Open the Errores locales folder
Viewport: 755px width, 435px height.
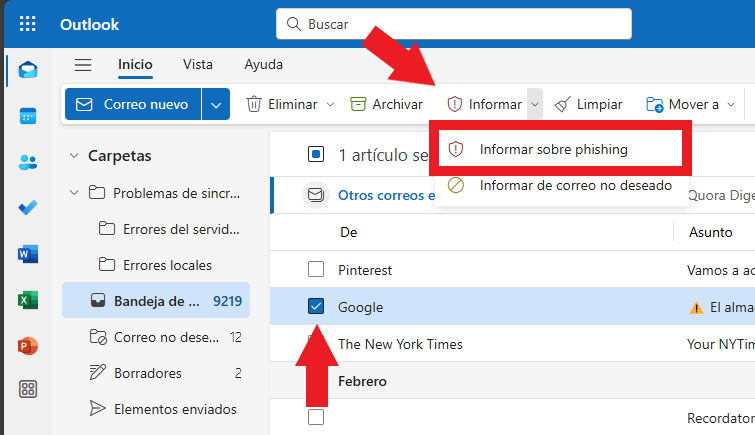156,265
